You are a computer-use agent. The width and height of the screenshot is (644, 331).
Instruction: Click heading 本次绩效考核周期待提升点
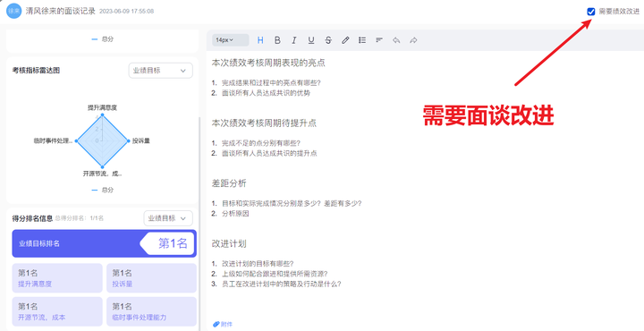(264, 123)
